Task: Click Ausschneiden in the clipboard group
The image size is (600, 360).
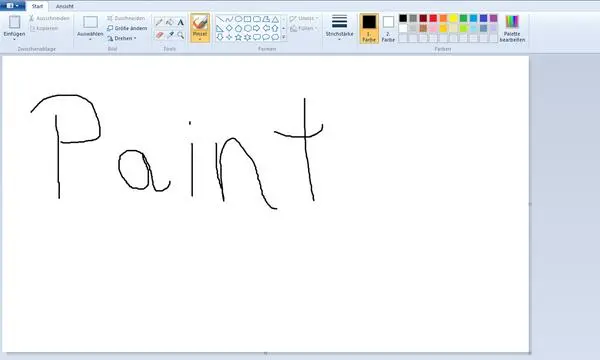Action: pyautogui.click(x=49, y=18)
